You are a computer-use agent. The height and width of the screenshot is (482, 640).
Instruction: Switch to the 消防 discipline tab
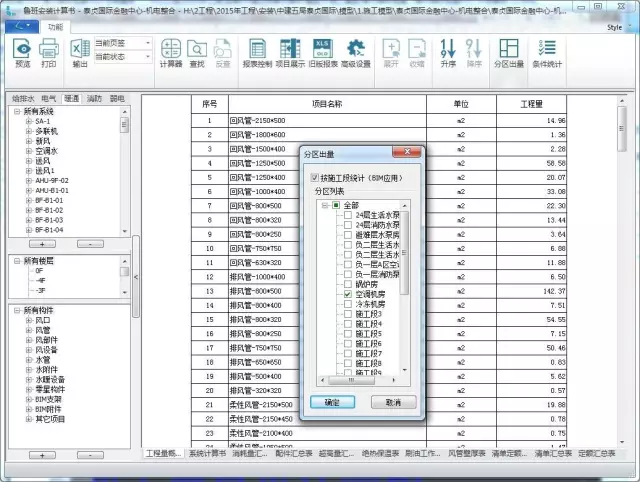(x=94, y=99)
